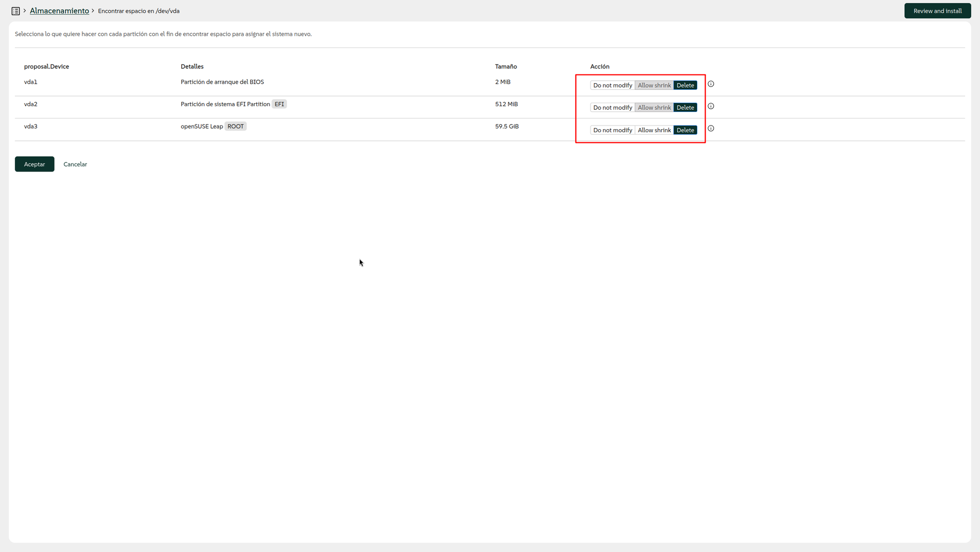Click the EFI label badge
Image resolution: width=980 pixels, height=552 pixels.
click(x=279, y=104)
